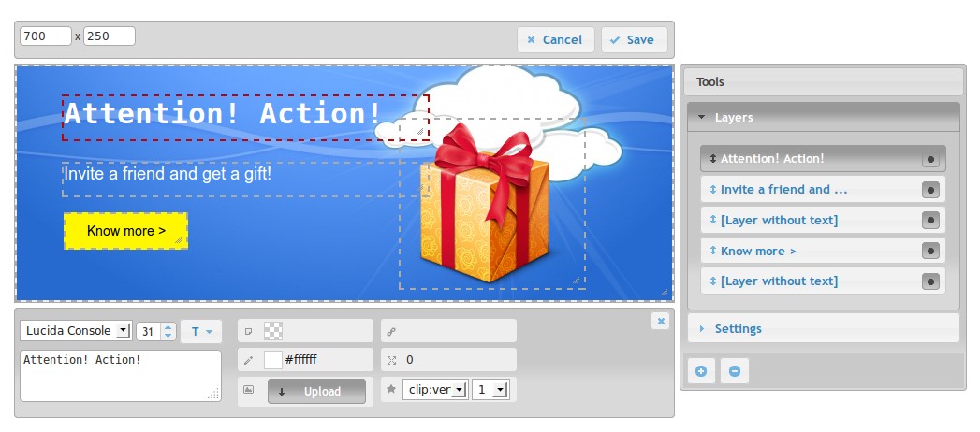Viewport: 980px width, 432px height.
Task: Click the banner width field showing 700
Action: (45, 36)
